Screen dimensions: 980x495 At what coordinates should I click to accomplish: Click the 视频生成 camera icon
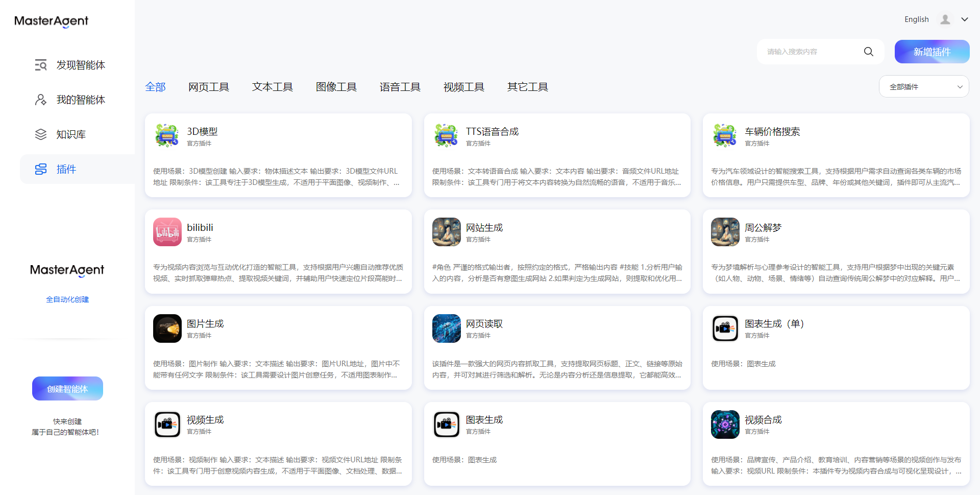[167, 425]
